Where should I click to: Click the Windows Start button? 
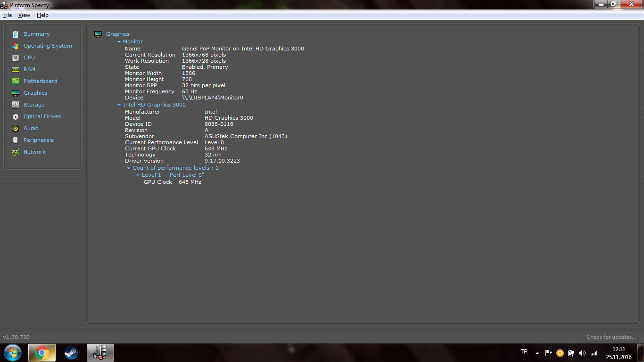pyautogui.click(x=12, y=353)
